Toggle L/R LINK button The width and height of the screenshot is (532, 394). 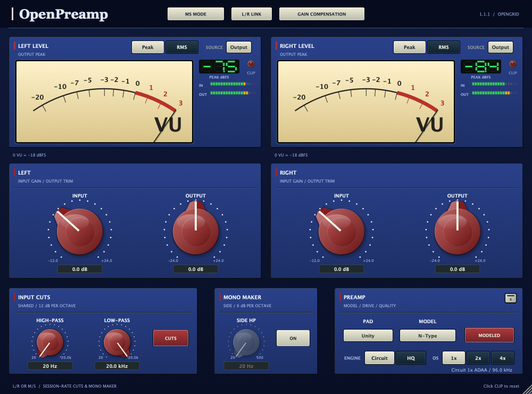[252, 14]
